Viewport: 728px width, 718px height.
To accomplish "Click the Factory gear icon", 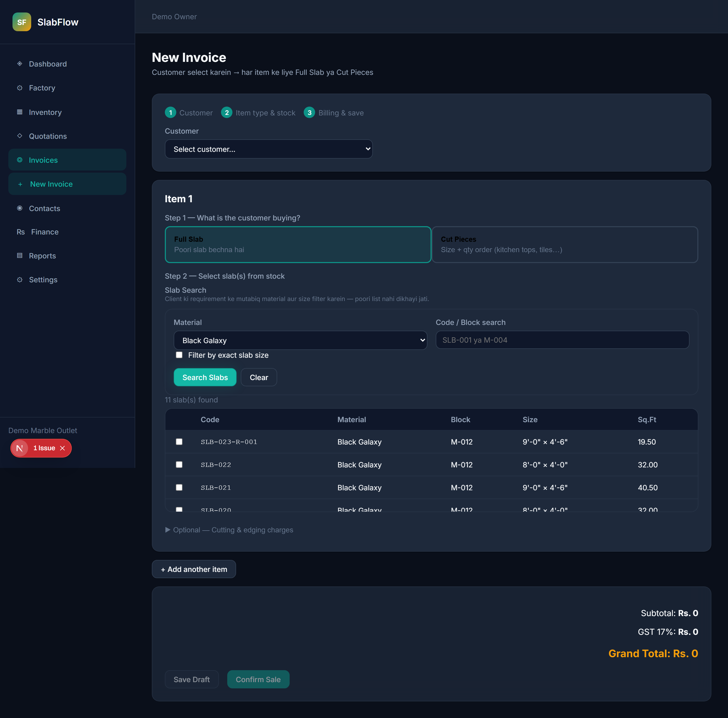I will click(19, 88).
